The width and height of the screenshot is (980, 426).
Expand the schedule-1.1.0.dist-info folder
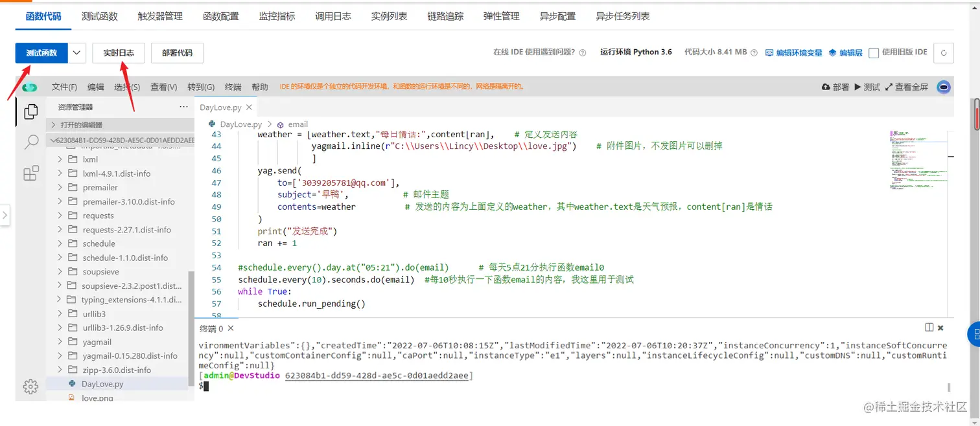[125, 258]
